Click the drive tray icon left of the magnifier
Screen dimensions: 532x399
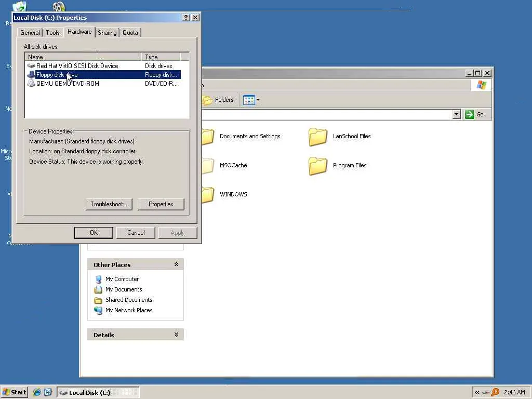click(x=486, y=393)
